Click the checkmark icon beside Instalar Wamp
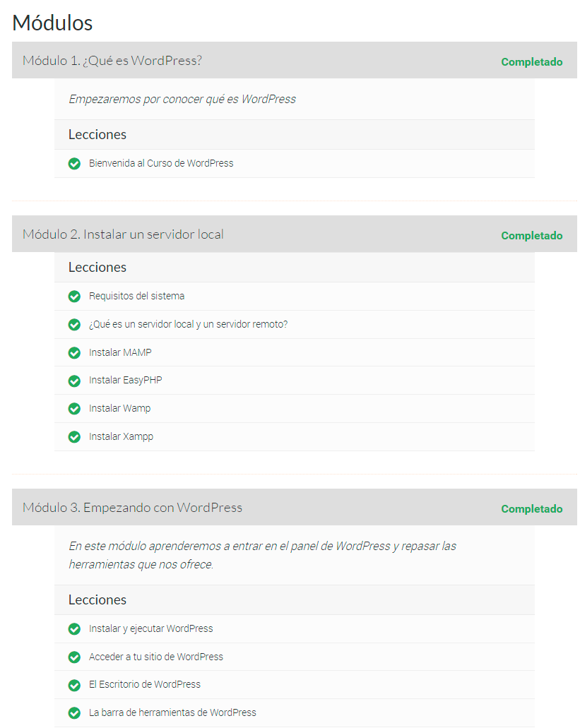The width and height of the screenshot is (580, 728). click(74, 409)
